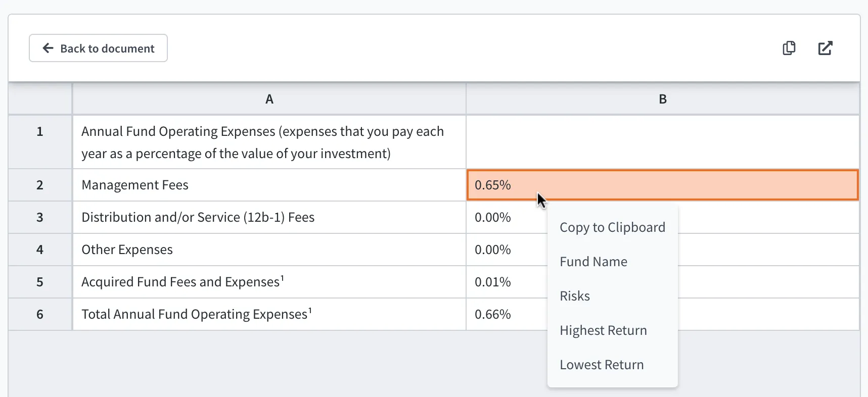Click the Back to document button

(x=98, y=48)
